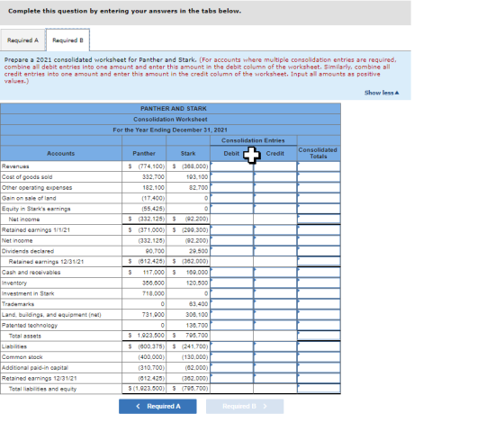Switch to the Required A tab

pos(22,40)
